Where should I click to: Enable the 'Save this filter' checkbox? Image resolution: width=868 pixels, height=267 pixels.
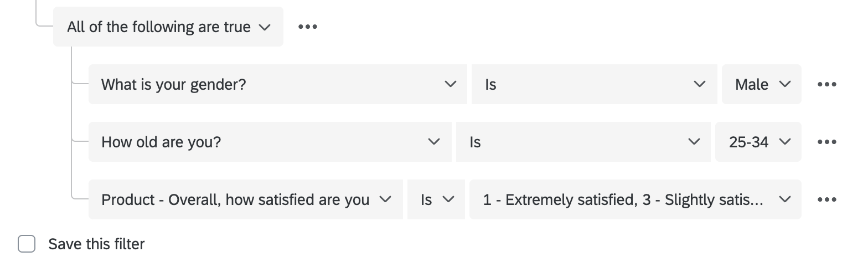tap(27, 244)
